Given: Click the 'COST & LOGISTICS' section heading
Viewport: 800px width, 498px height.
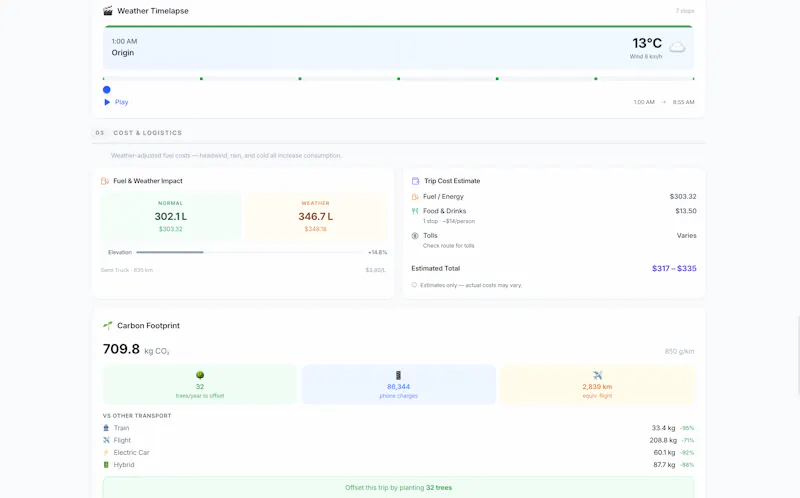Looking at the screenshot, I should pos(147,133).
